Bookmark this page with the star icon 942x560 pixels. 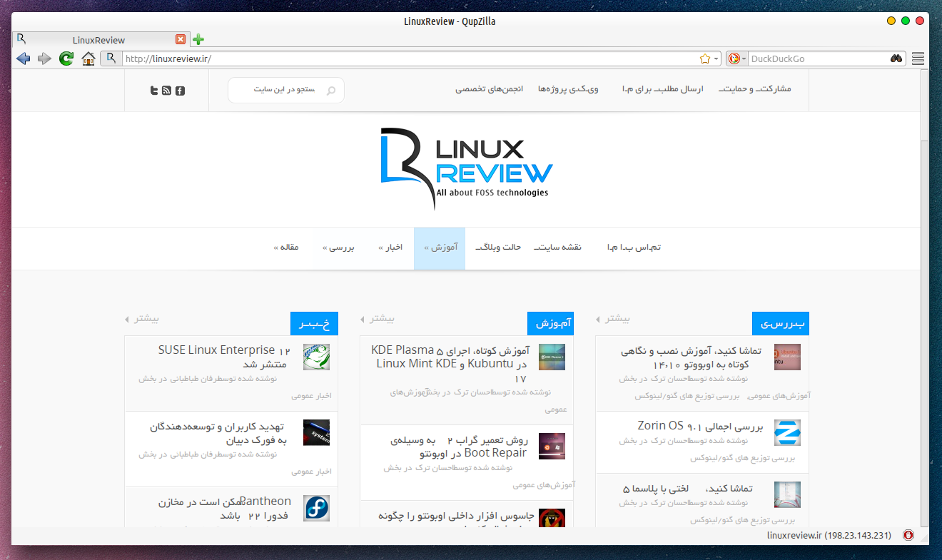pyautogui.click(x=705, y=58)
